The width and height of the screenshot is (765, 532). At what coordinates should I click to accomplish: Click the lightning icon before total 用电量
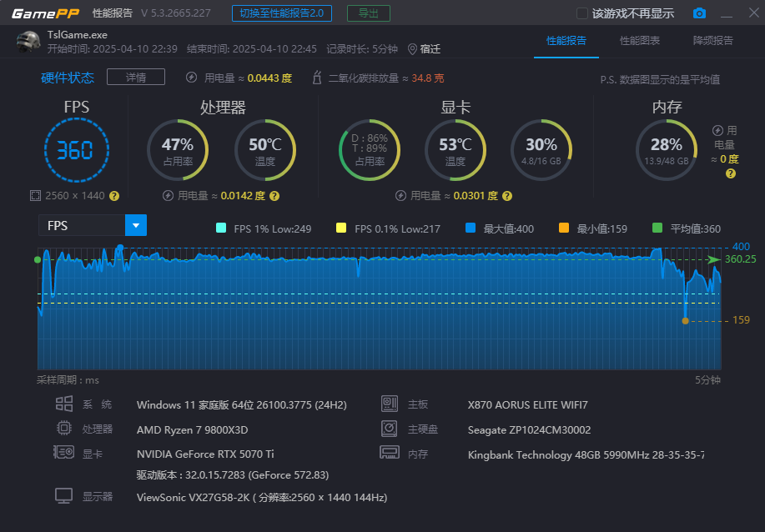191,78
